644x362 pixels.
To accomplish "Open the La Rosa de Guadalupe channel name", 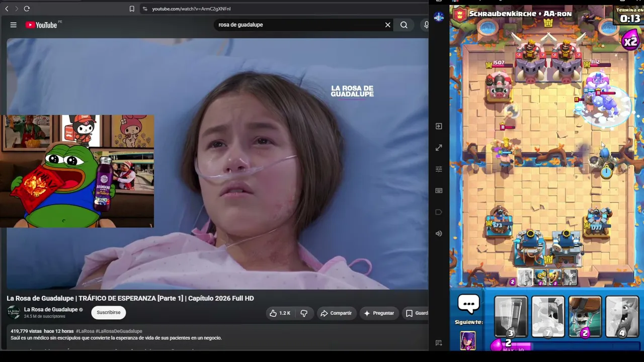I will [51, 310].
